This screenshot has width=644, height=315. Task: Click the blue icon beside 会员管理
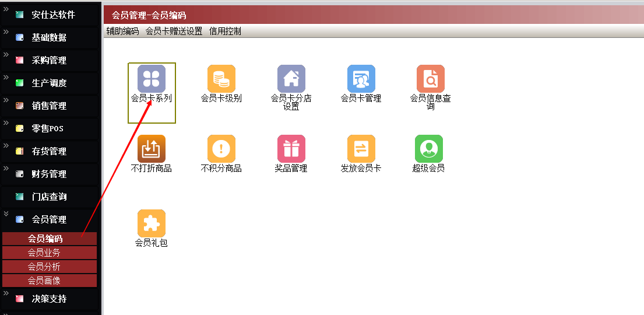[19, 219]
